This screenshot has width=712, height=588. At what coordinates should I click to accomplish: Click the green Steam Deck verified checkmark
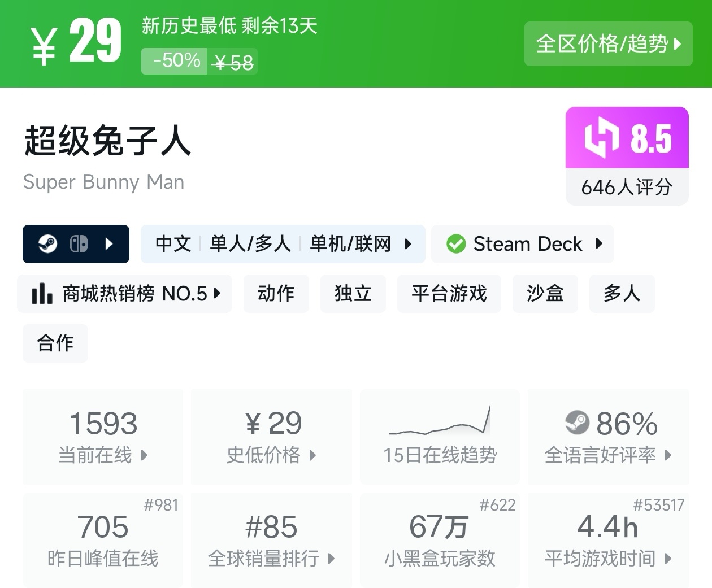pos(455,244)
